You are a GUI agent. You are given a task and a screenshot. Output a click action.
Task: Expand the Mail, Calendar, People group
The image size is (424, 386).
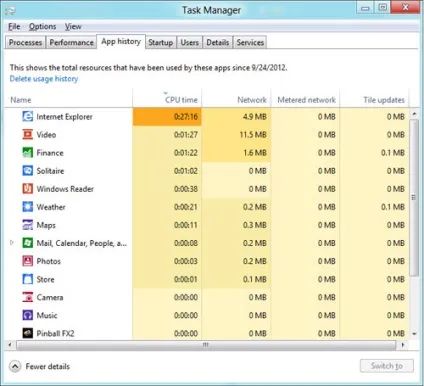[x=12, y=243]
